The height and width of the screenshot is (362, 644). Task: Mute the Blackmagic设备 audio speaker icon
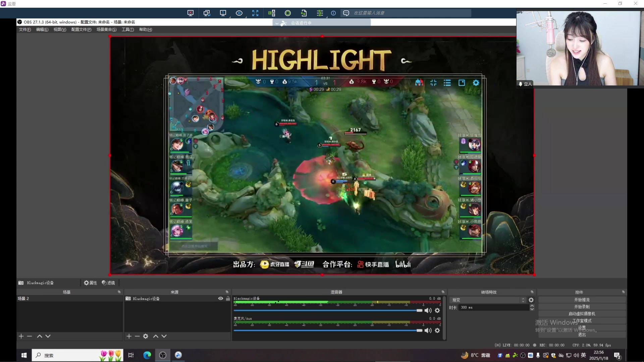point(428,310)
